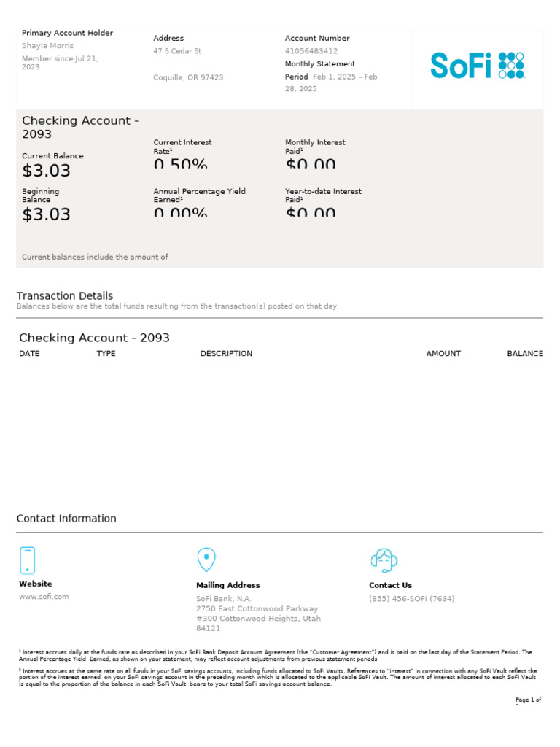Click the mobile phone icon above Website

27,560
